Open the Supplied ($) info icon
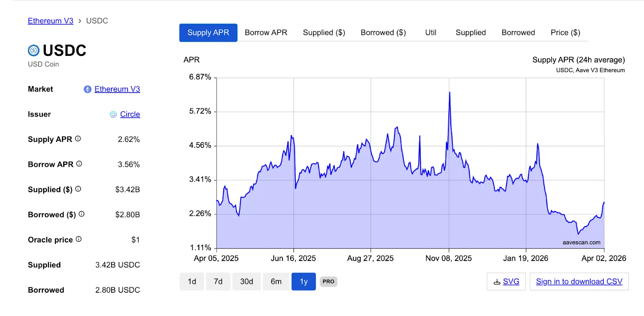Image resolution: width=644 pixels, height=316 pixels. (x=78, y=189)
